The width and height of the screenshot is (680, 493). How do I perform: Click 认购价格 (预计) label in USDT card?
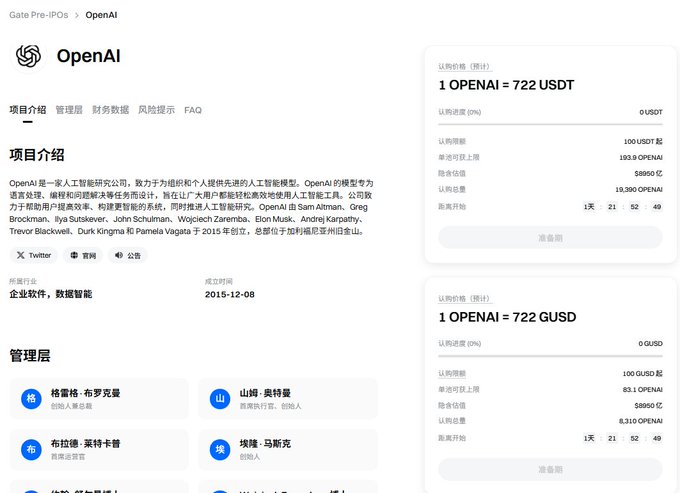pos(464,67)
